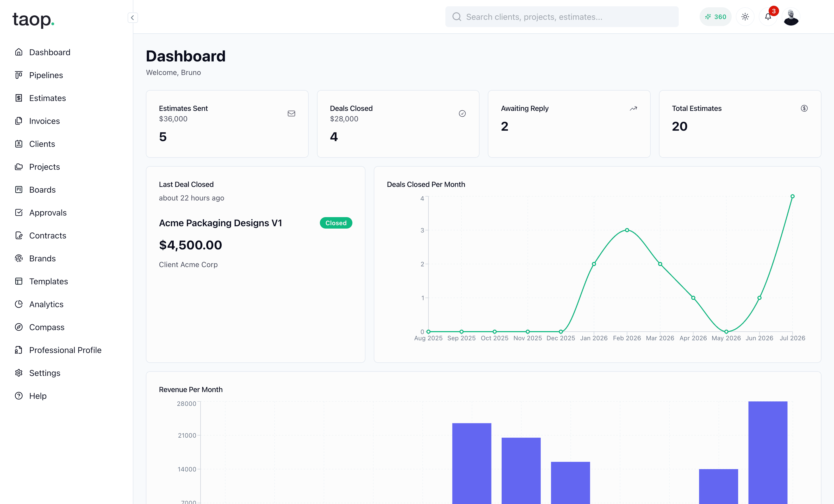
Task: Open the Acme Packaging Designs V1 deal
Action: (x=220, y=223)
